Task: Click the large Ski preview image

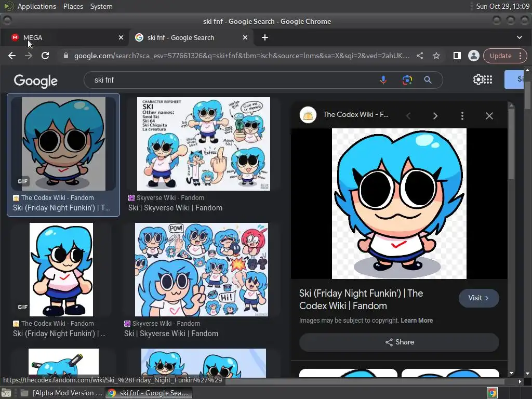Action: click(399, 204)
